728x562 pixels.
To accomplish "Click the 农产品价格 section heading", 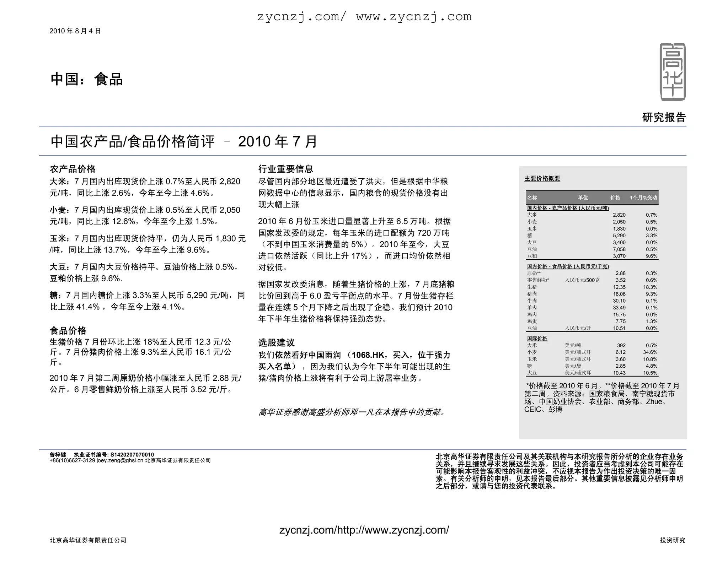I will point(73,169).
